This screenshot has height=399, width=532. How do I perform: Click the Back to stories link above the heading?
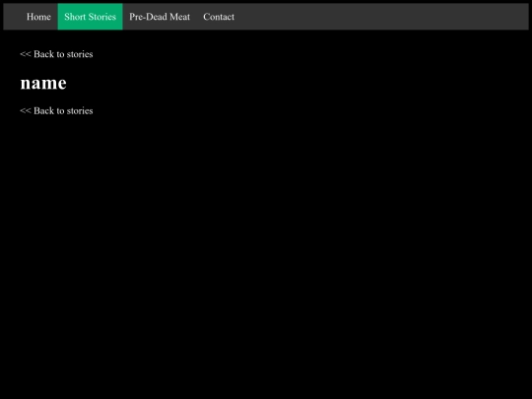[x=56, y=54]
